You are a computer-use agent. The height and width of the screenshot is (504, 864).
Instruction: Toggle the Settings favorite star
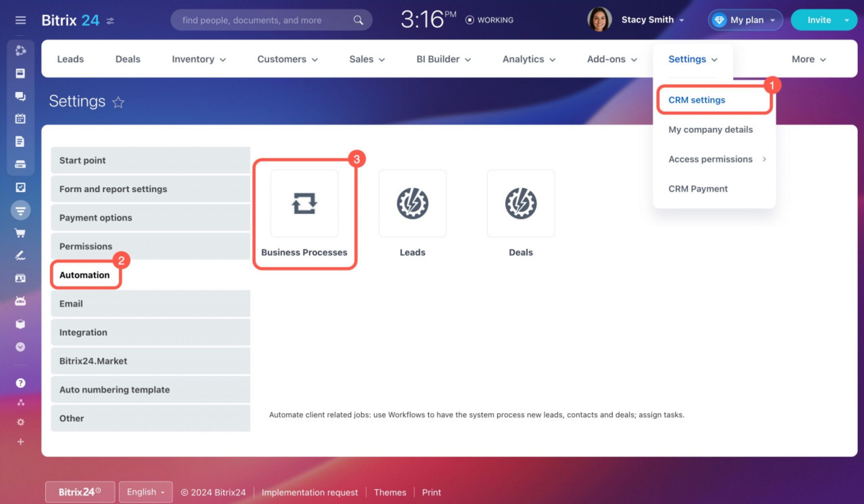pyautogui.click(x=119, y=102)
